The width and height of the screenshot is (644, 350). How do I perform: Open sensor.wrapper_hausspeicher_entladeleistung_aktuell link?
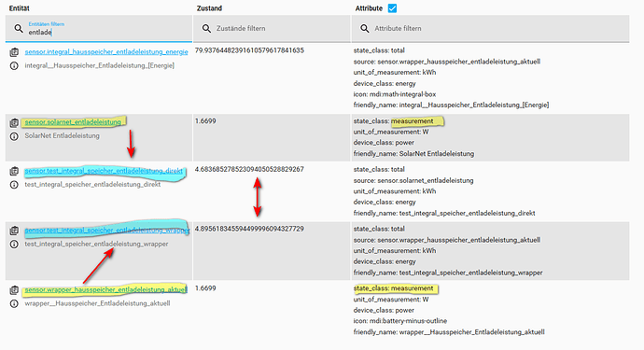coord(105,289)
